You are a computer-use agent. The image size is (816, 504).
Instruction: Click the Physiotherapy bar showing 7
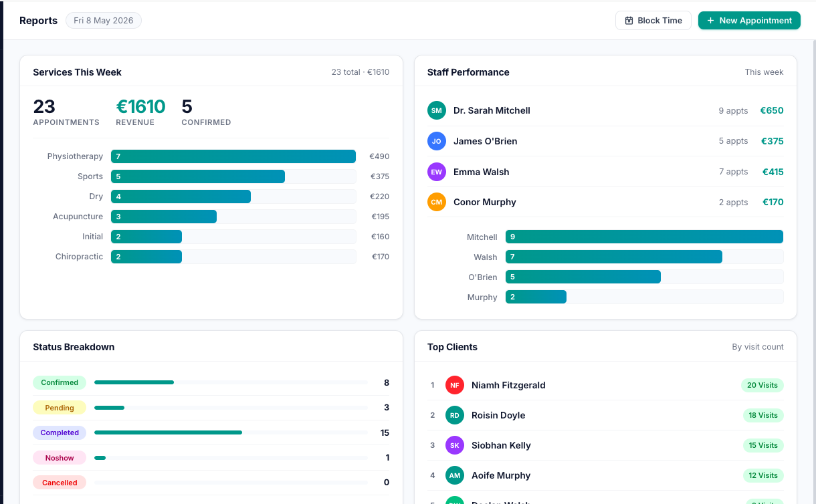(233, 156)
